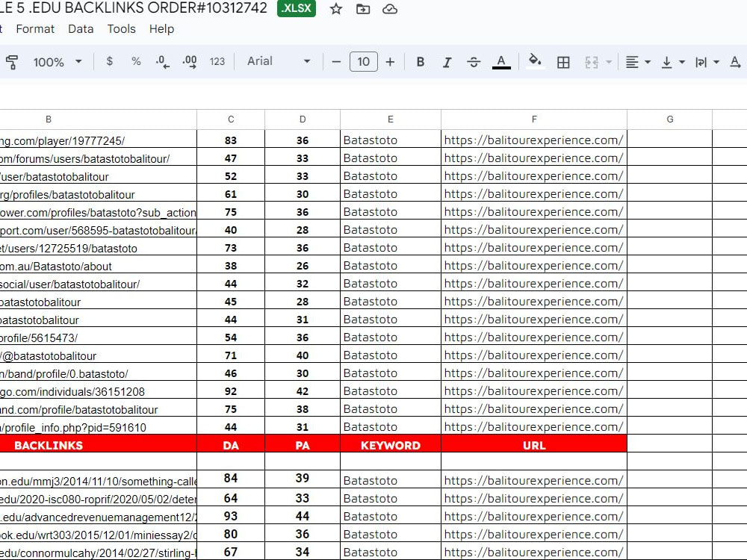This screenshot has height=560, width=747.
Task: Click the .XLSX file type badge
Action: pos(297,8)
